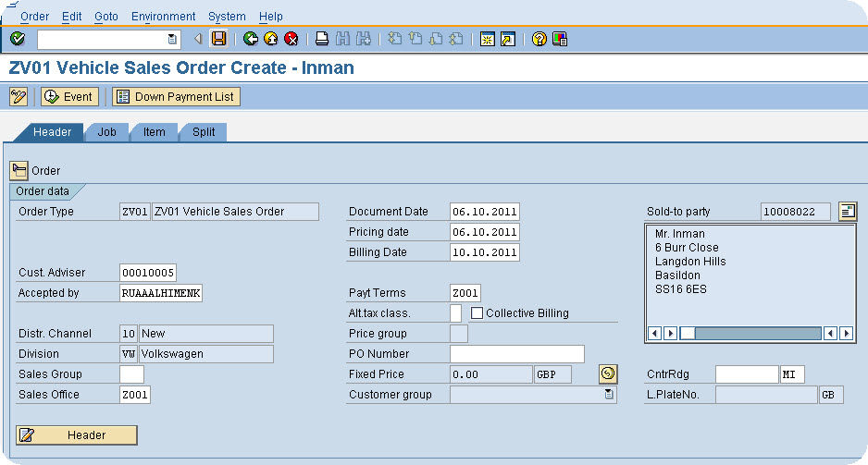This screenshot has width=868, height=465.
Task: Save the order with the floppy disk icon
Action: pyautogui.click(x=219, y=39)
